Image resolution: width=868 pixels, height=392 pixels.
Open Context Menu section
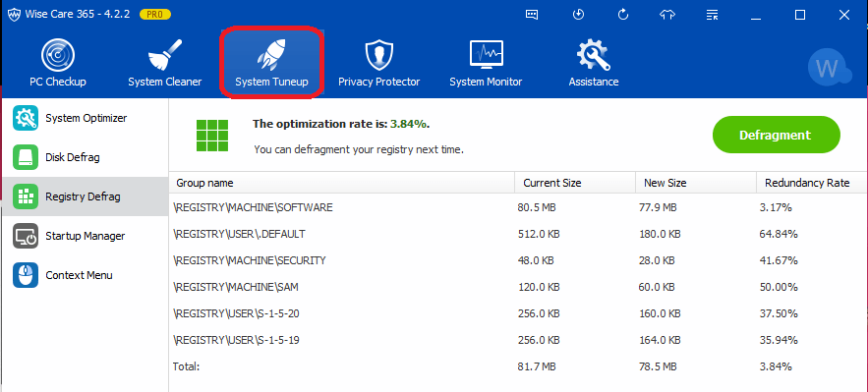point(86,275)
